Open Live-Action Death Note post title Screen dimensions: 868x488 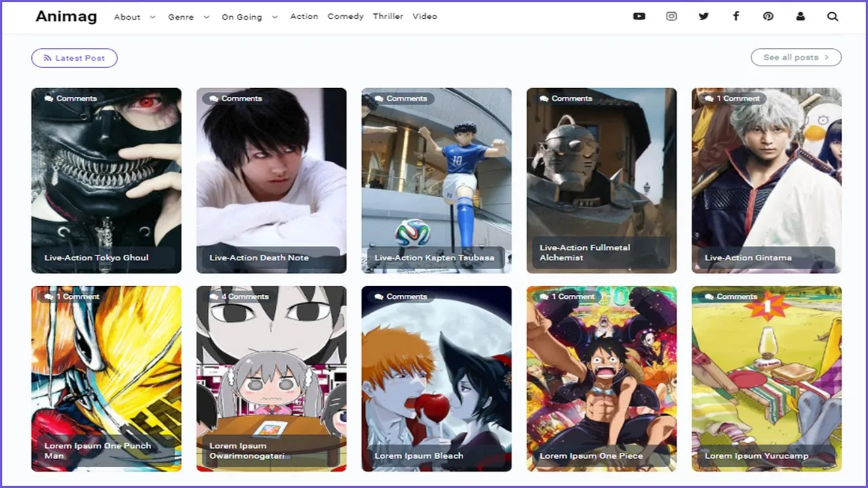[259, 258]
